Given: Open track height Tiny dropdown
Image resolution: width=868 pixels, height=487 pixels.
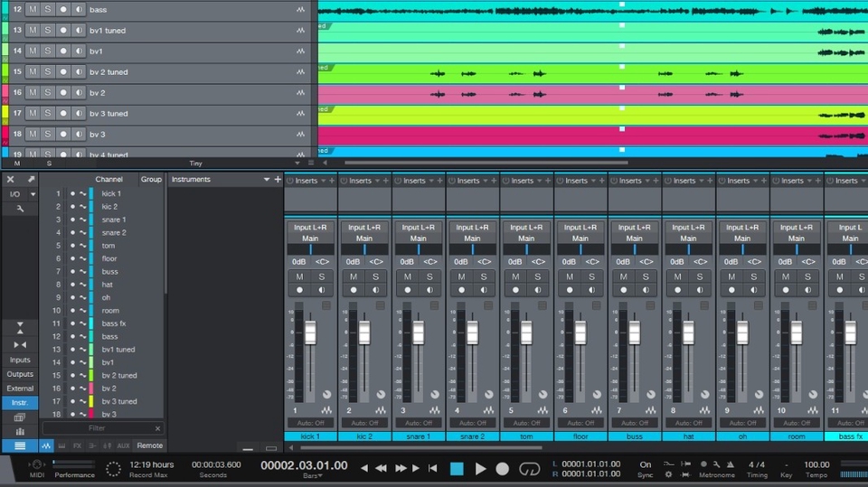Looking at the screenshot, I should [x=297, y=164].
